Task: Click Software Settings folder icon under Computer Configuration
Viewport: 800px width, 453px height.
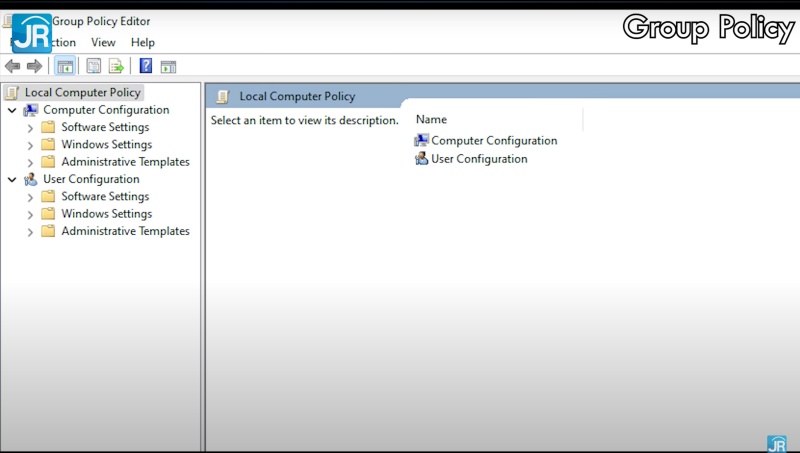Action: 48,127
